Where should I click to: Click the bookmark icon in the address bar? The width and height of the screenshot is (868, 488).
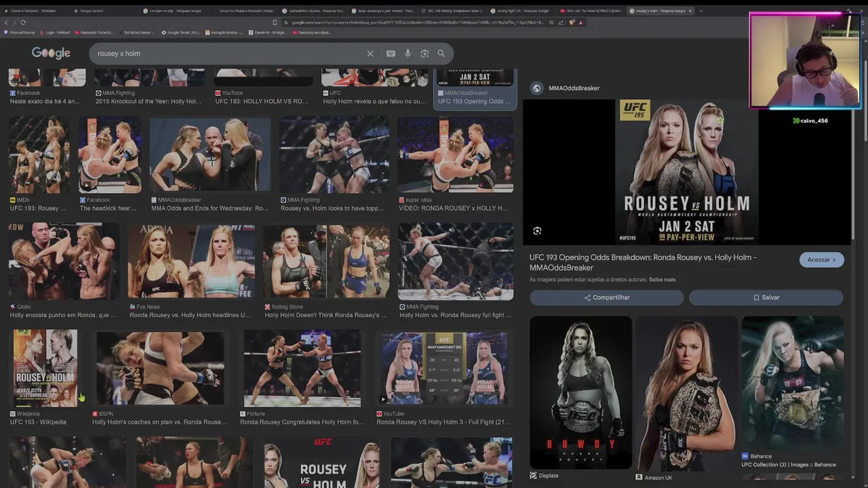(275, 22)
